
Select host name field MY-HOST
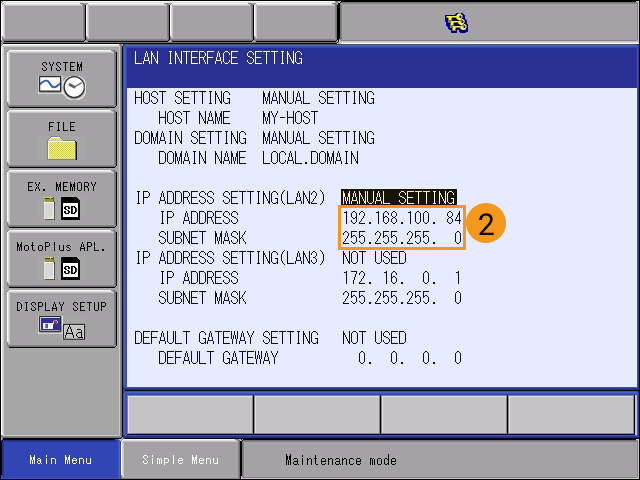[290, 118]
